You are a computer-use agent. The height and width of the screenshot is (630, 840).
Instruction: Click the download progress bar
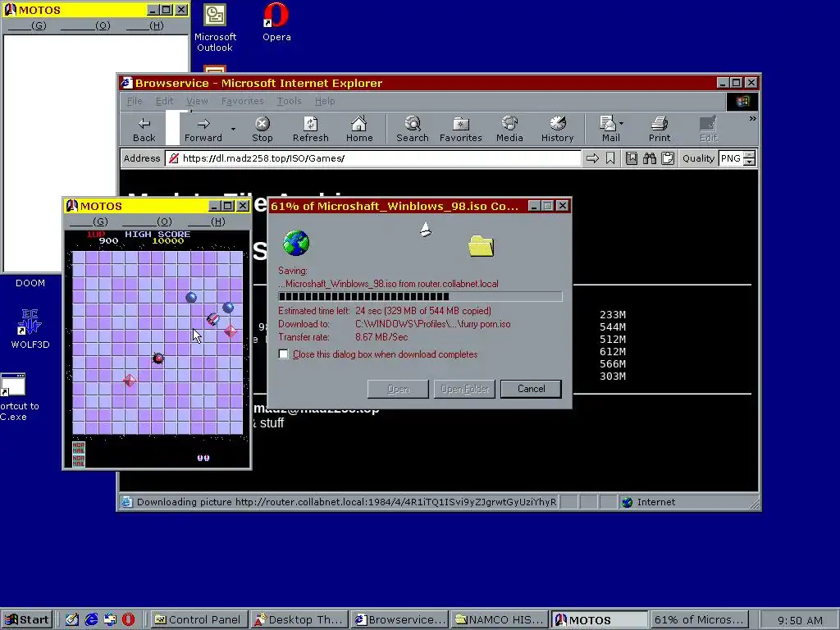coord(420,297)
